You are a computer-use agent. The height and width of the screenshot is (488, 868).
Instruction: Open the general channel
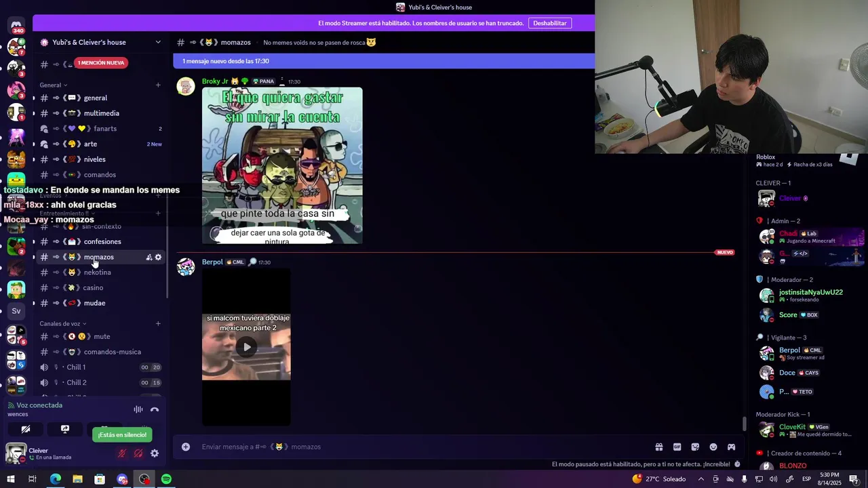[100, 98]
